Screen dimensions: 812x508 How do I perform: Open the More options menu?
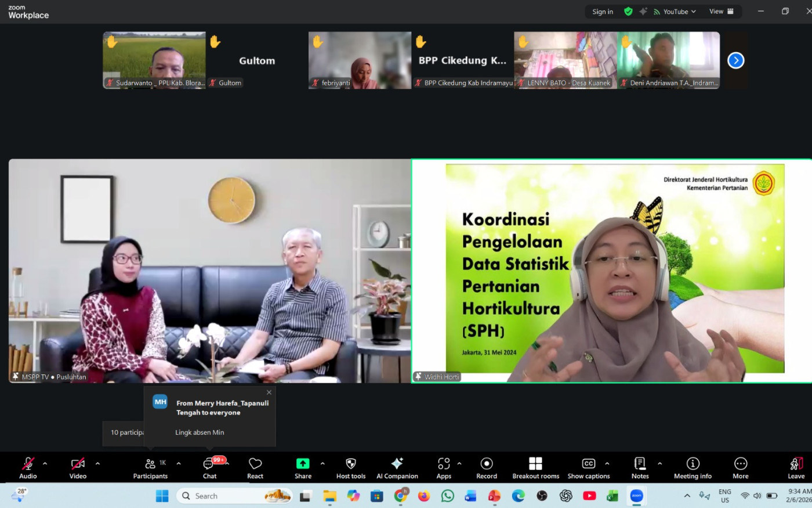click(741, 467)
